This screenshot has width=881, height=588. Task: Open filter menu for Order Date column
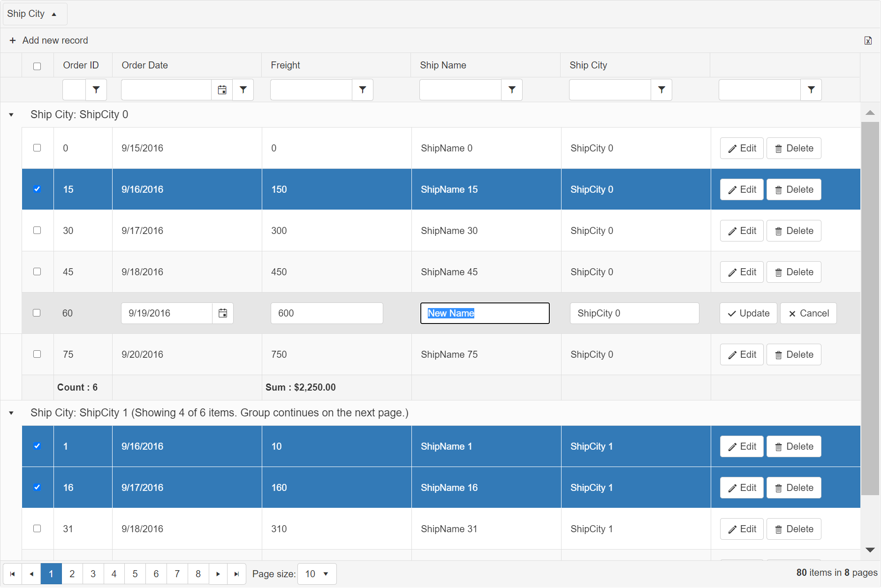tap(243, 90)
